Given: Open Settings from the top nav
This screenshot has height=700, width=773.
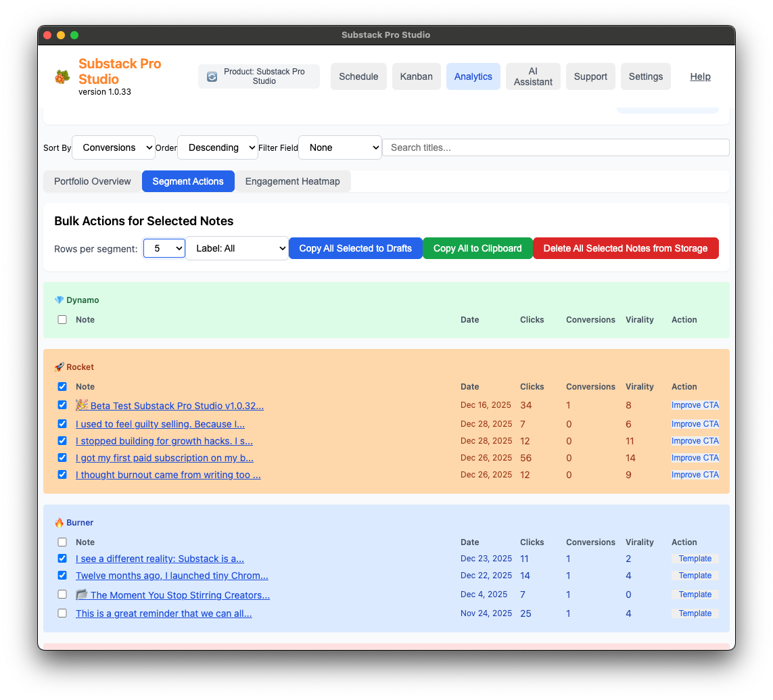Looking at the screenshot, I should pos(645,76).
